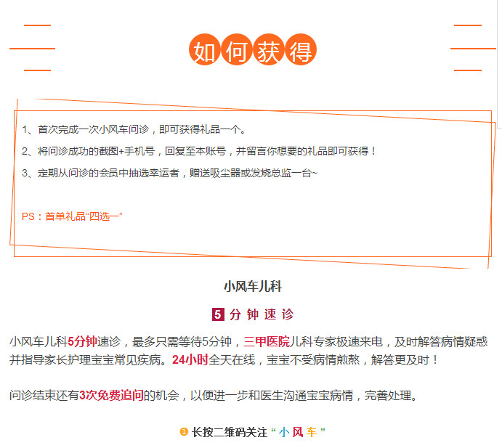Click the '分钟速诊' subtitle
Image resolution: width=502 pixels, height=448 pixels.
coord(262,314)
